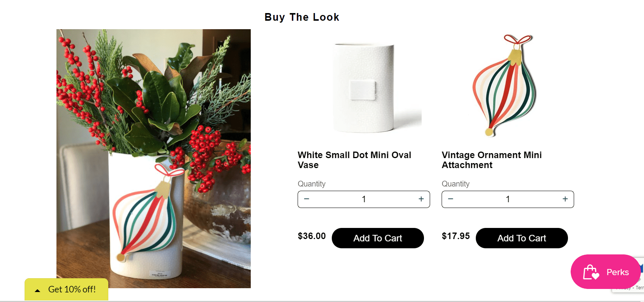Click the minus icon beside vase quantity
The image size is (644, 302).
[307, 199]
